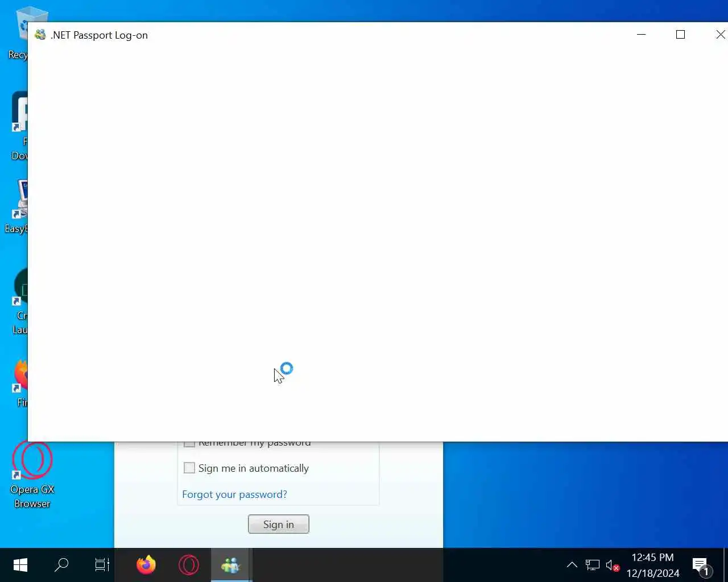
Task: Open the Forgot your password link
Action: pyautogui.click(x=234, y=494)
